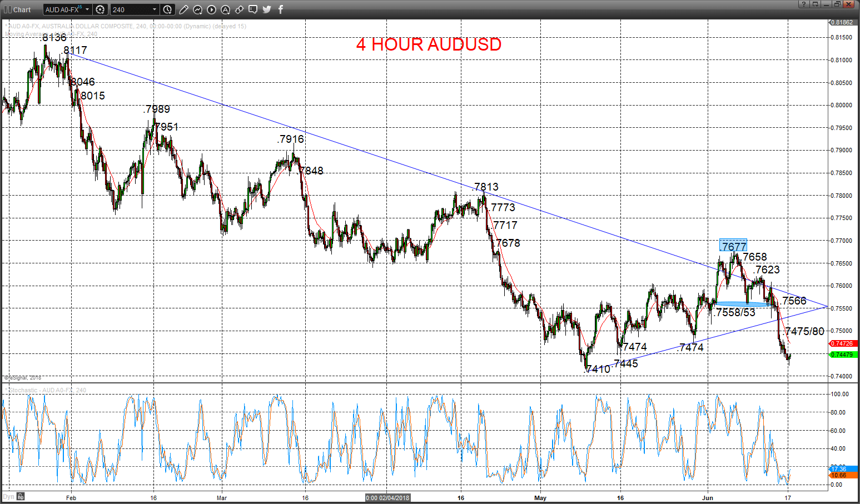Viewport: 860px width, 504px height.
Task: Click the Chart window grip icon
Action: pos(8,9)
